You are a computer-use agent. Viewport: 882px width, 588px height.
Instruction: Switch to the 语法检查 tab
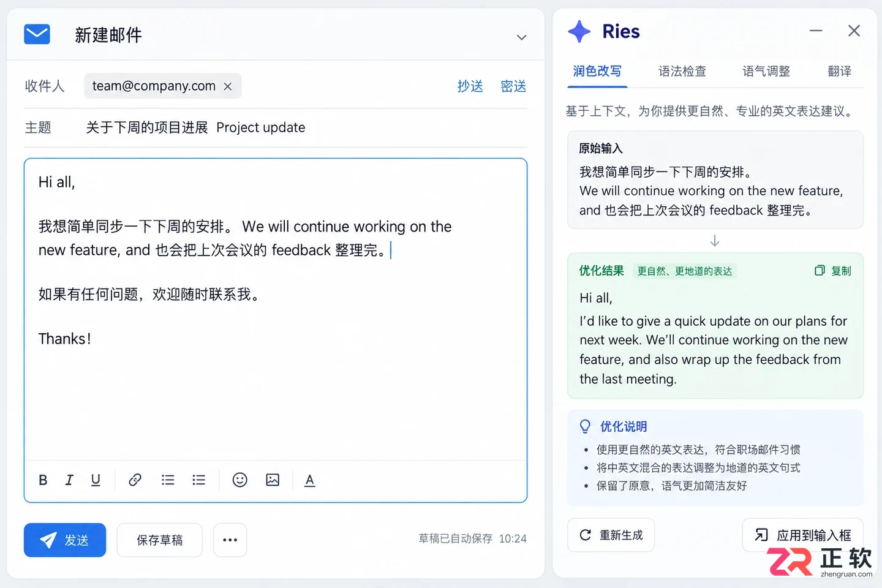pyautogui.click(x=682, y=71)
